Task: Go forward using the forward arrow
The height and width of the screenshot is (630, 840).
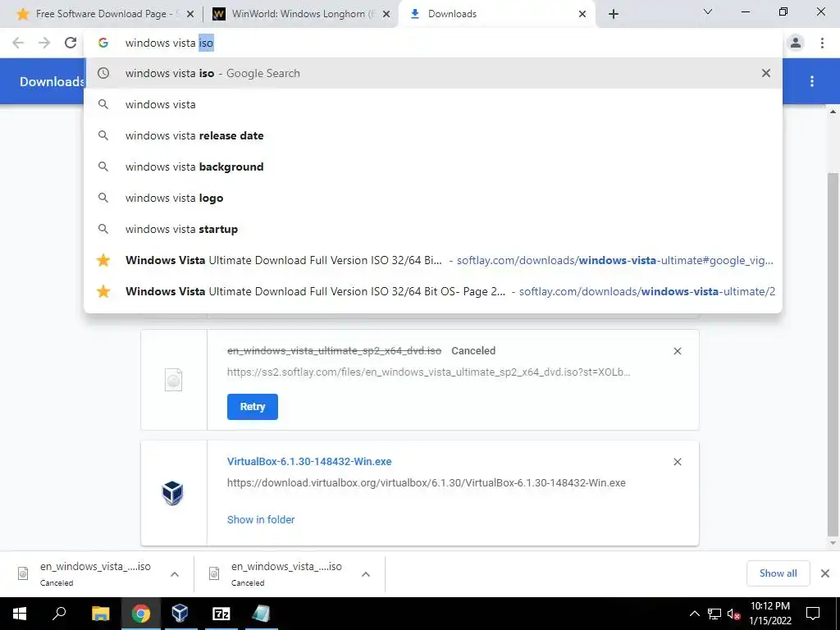Action: pos(44,43)
